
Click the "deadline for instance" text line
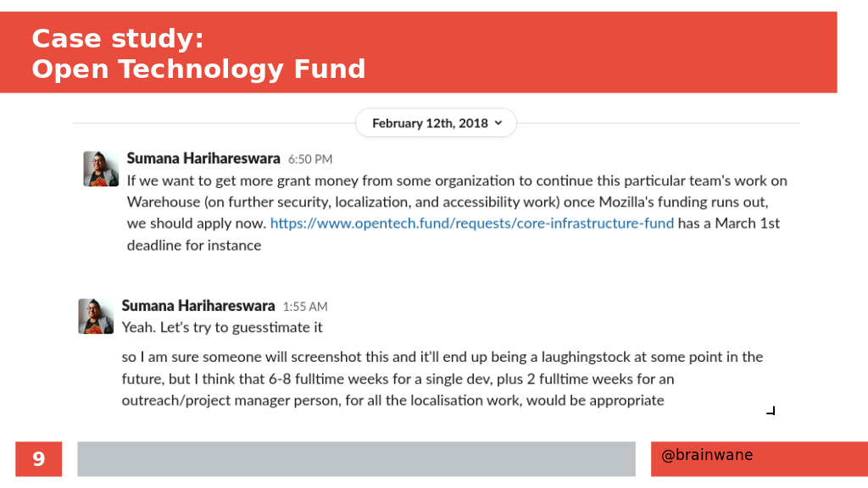(194, 245)
